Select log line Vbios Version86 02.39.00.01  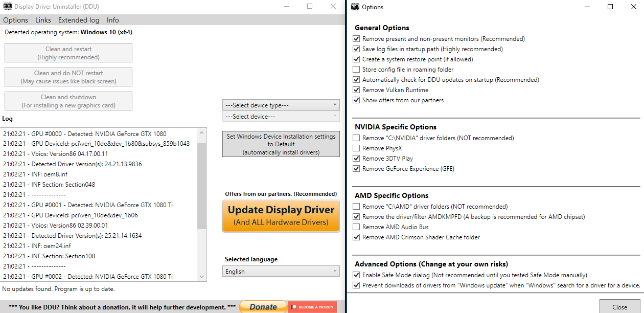tap(55, 226)
